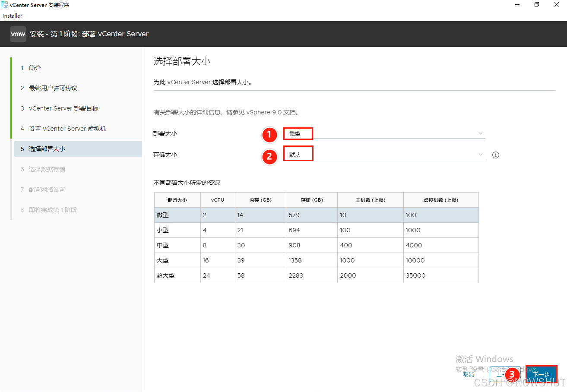
Task: Click VM limit 35000 cell
Action: pos(441,275)
